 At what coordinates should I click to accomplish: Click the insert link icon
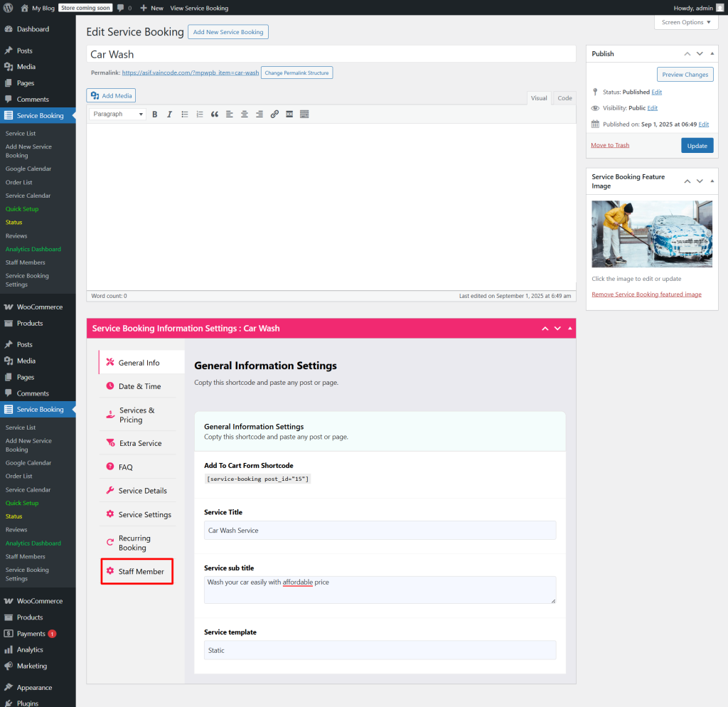[x=274, y=115]
